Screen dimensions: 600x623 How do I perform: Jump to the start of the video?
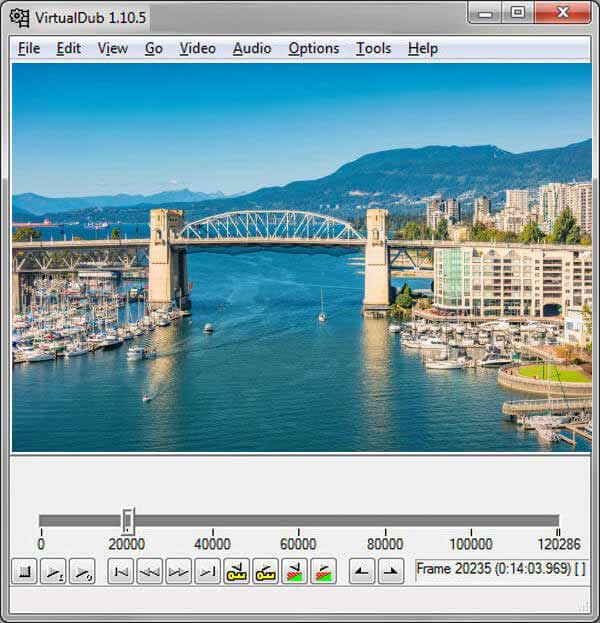[x=121, y=571]
